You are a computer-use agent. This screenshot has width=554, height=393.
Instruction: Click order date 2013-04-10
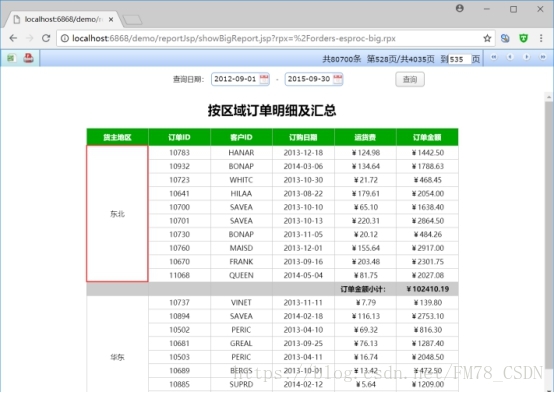(303, 330)
